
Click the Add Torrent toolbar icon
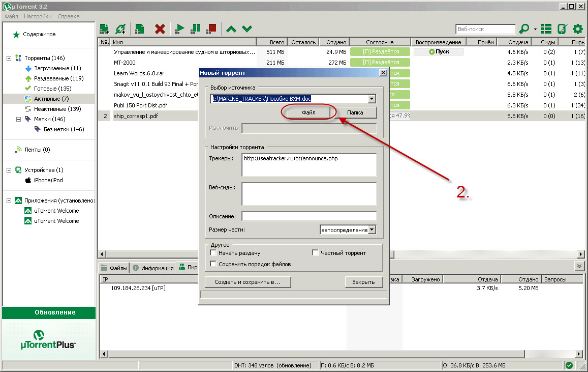point(104,29)
